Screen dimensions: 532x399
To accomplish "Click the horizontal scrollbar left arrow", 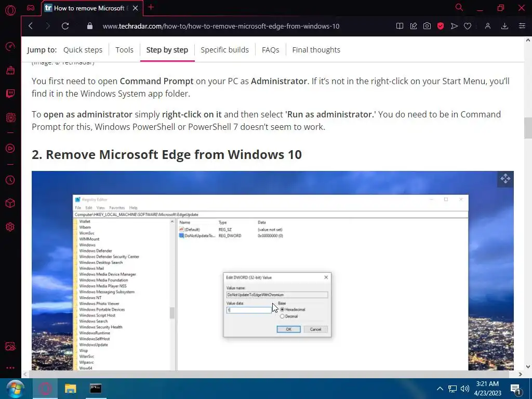I will tap(25, 374).
